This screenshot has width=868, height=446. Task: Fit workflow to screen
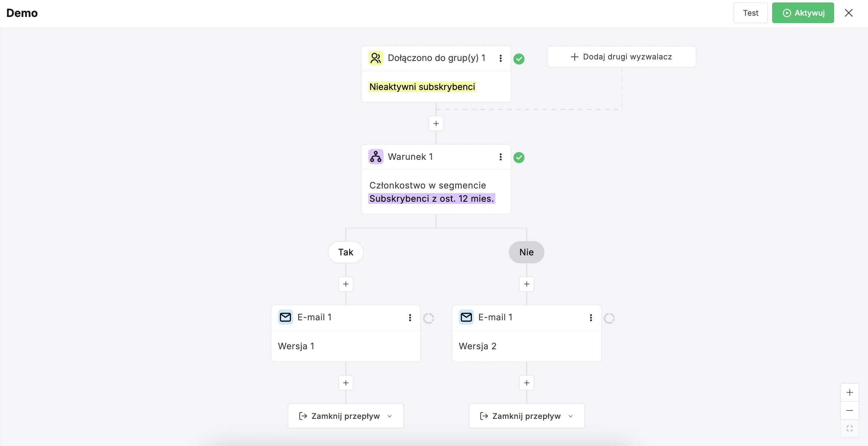pyautogui.click(x=850, y=428)
